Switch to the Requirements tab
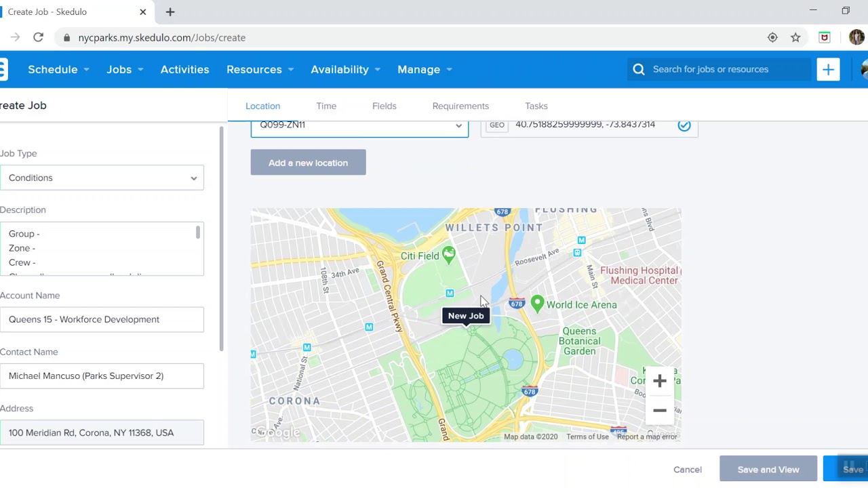 coord(460,106)
